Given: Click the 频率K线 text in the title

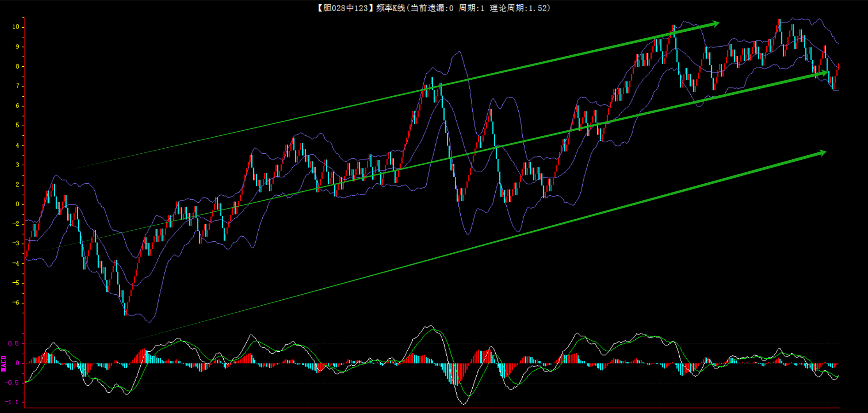Looking at the screenshot, I should click(390, 8).
